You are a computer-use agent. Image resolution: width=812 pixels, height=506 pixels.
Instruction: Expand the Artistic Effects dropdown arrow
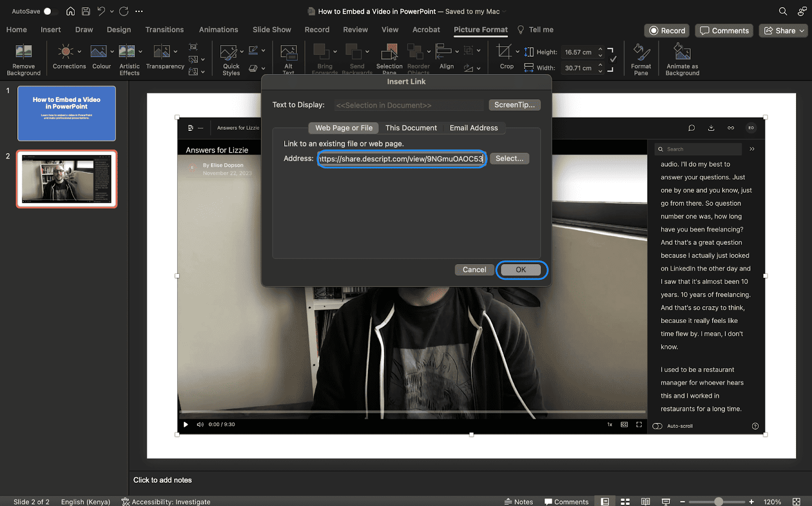point(141,51)
